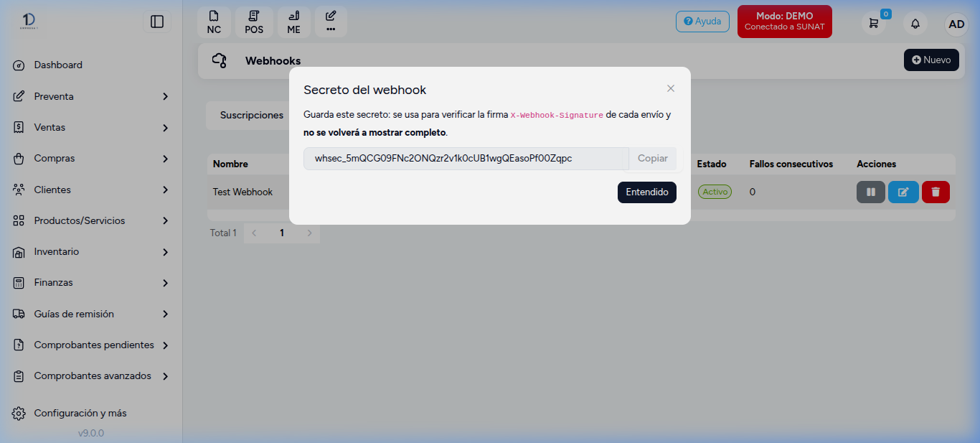
Task: Pause the Test Webhook subscription
Action: (x=871, y=192)
